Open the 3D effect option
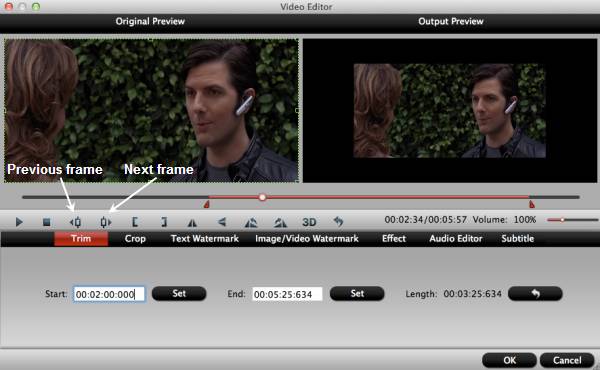This screenshot has width=600, height=370. (309, 222)
